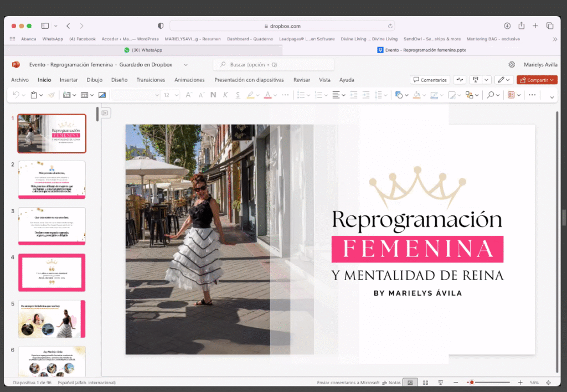The height and width of the screenshot is (392, 567).
Task: Click the increase font size icon
Action: 188,95
